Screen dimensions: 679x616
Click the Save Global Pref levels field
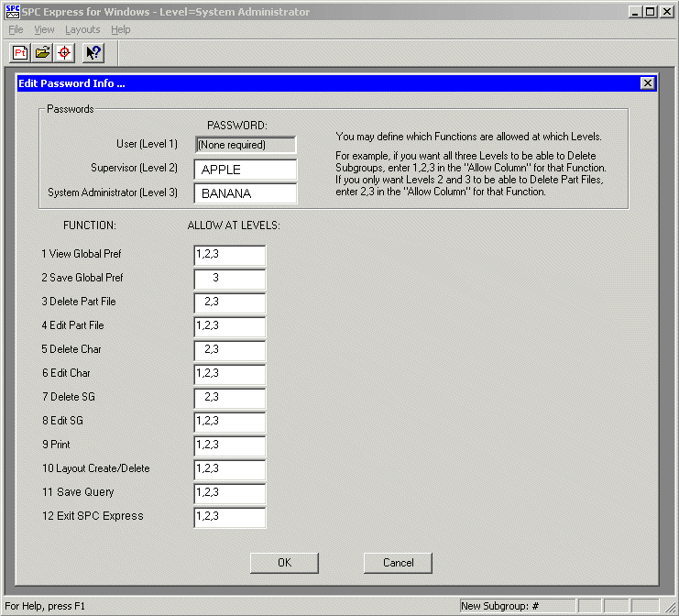pos(230,279)
